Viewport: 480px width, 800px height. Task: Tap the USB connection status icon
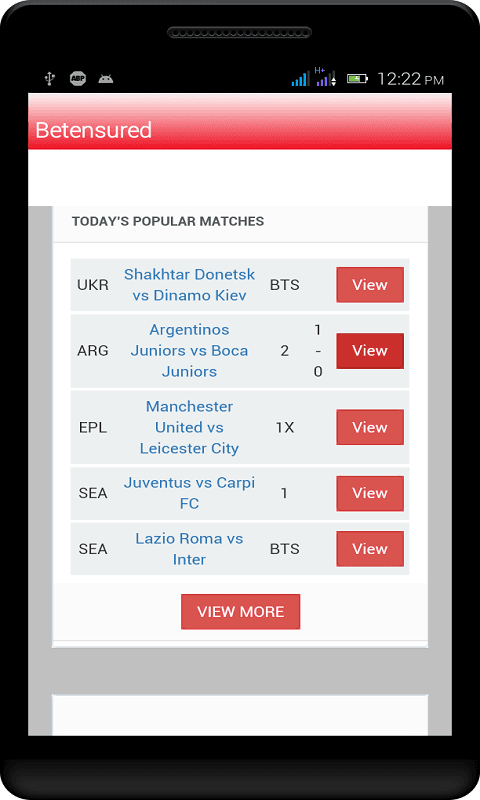49,79
